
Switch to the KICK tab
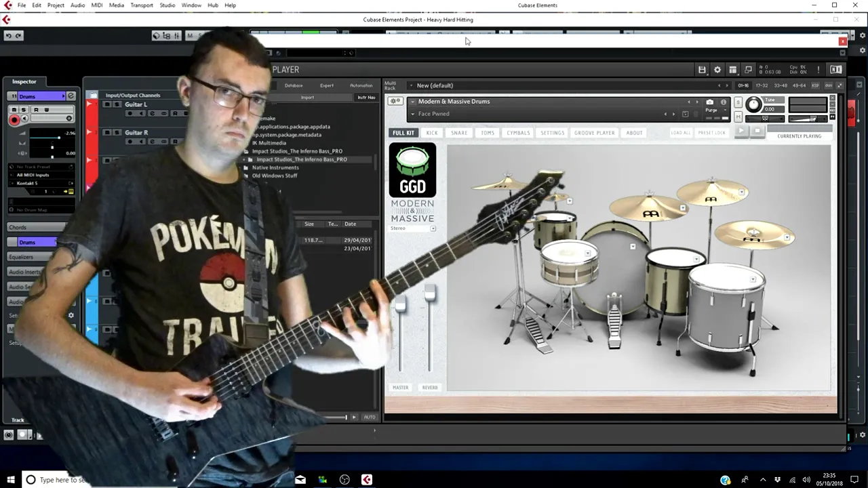(432, 133)
